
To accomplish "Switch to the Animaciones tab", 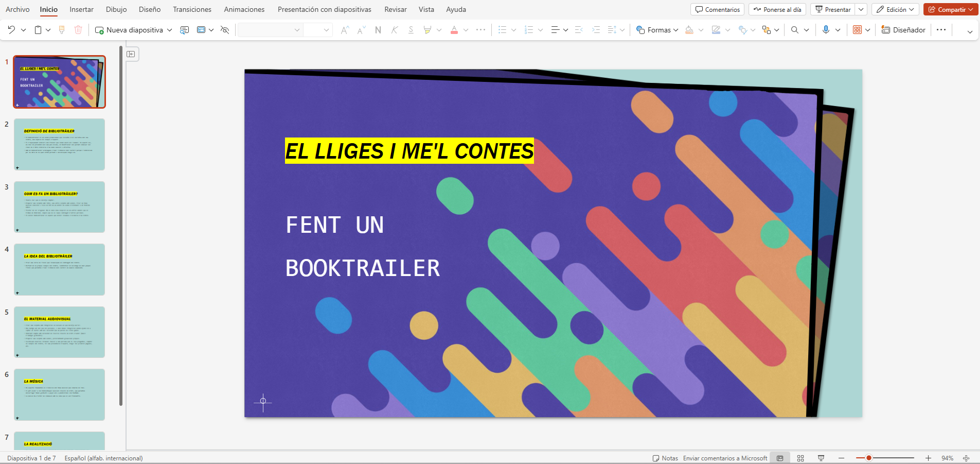I will 244,9.
